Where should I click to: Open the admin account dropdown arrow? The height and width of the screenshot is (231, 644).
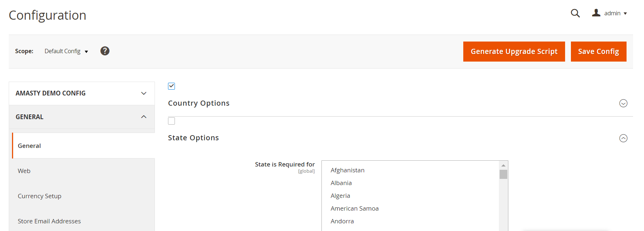click(625, 13)
